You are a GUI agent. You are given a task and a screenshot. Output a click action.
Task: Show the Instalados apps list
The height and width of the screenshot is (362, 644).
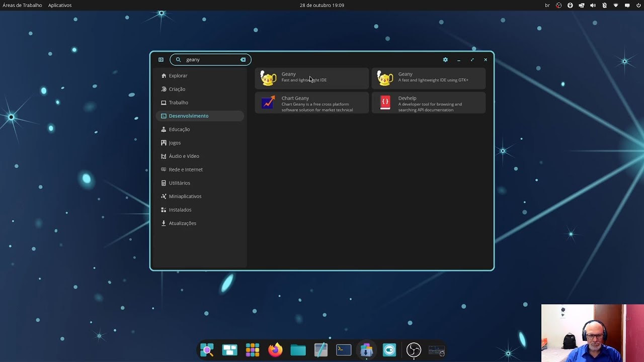(x=200, y=210)
